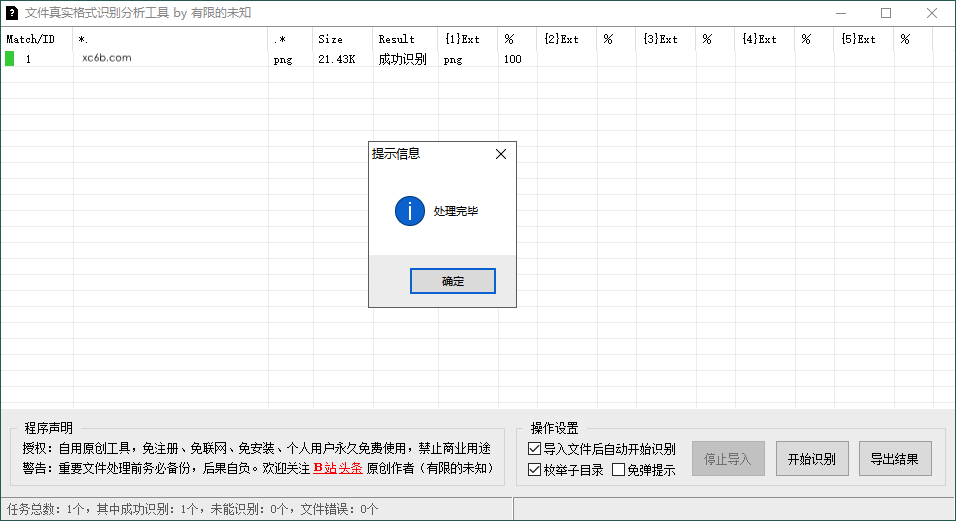
Task: Click the {1}Ext column header
Action: [x=468, y=39]
